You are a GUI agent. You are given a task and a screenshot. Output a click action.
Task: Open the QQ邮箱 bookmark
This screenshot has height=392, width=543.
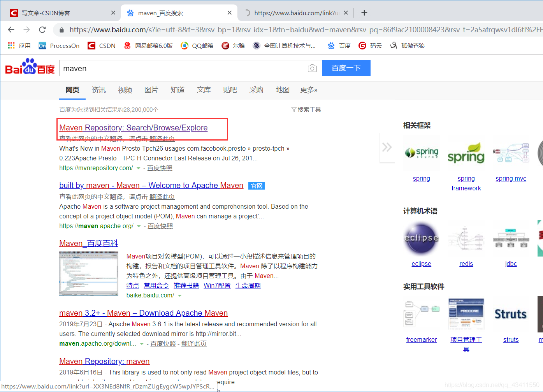pyautogui.click(x=197, y=46)
